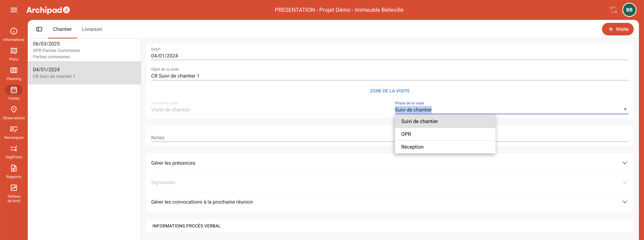
Task: Open the Informations section
Action: [14, 34]
